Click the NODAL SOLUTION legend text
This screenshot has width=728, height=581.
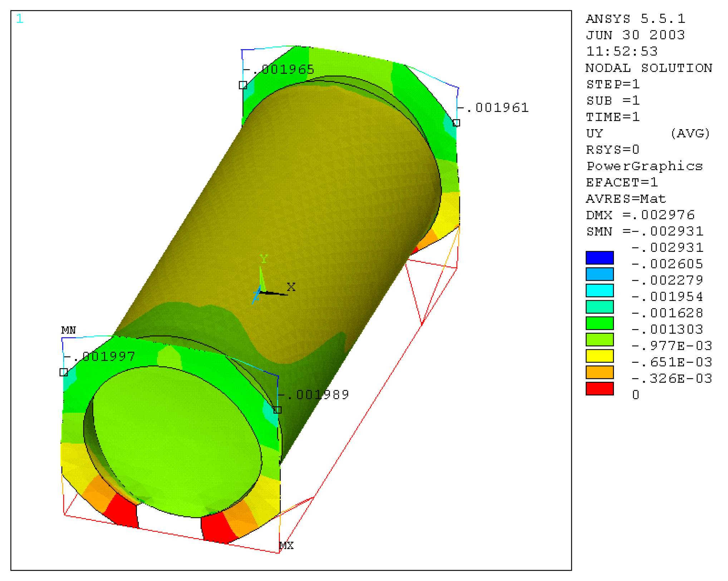click(x=649, y=68)
